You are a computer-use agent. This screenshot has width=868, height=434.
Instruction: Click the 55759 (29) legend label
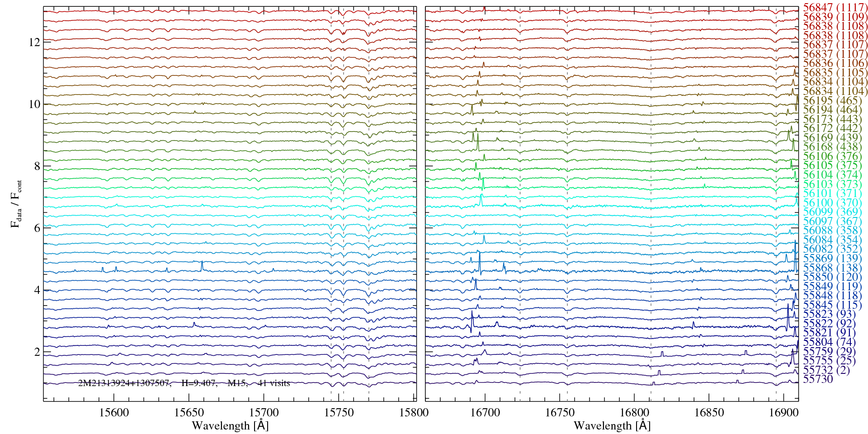[x=829, y=352]
